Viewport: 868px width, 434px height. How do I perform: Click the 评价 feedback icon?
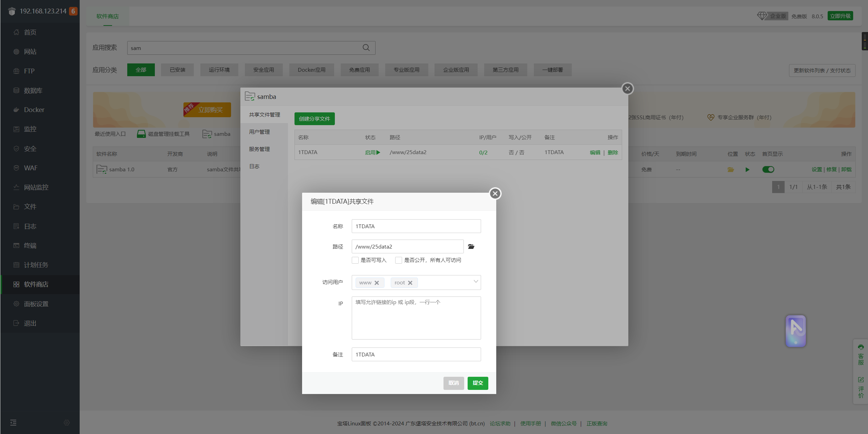861,387
